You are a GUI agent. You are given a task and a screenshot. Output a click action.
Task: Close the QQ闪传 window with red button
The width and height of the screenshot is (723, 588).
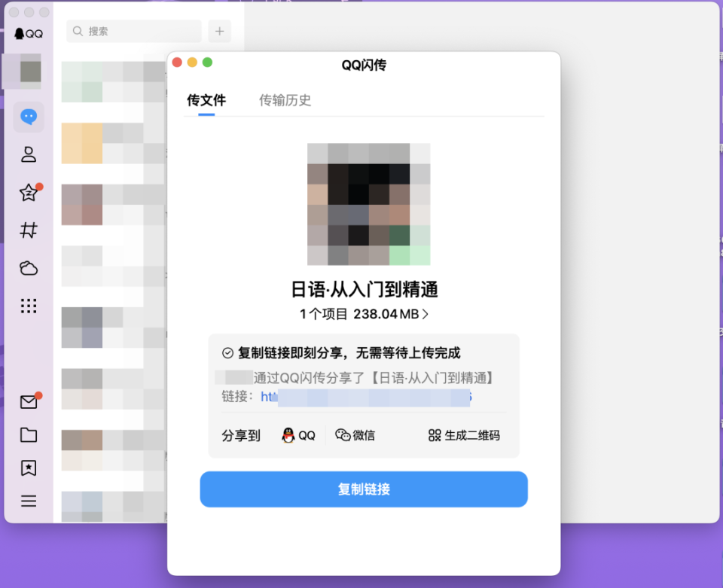pos(177,62)
